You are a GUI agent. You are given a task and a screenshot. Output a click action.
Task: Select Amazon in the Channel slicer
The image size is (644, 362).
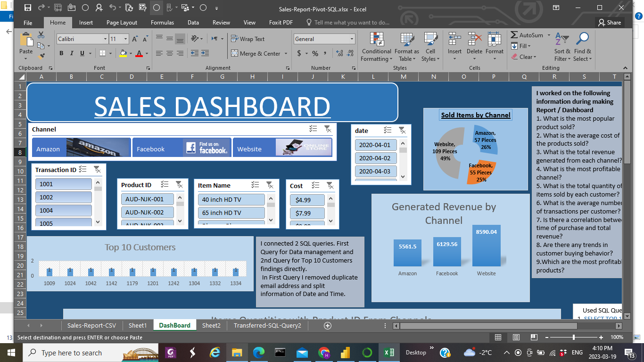[80, 148]
